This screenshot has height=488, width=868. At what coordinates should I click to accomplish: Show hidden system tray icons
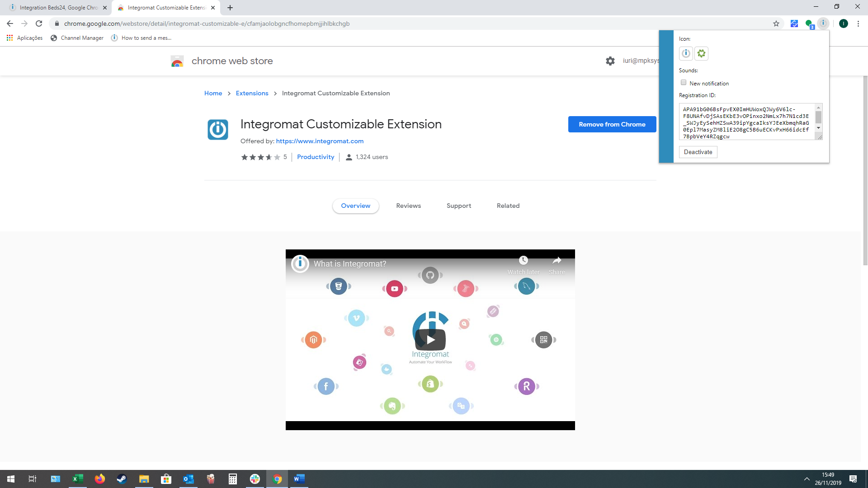807,479
